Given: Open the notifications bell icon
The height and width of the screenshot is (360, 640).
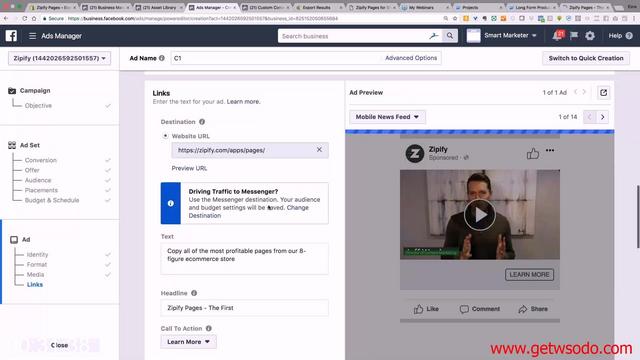Looking at the screenshot, I should (x=558, y=36).
